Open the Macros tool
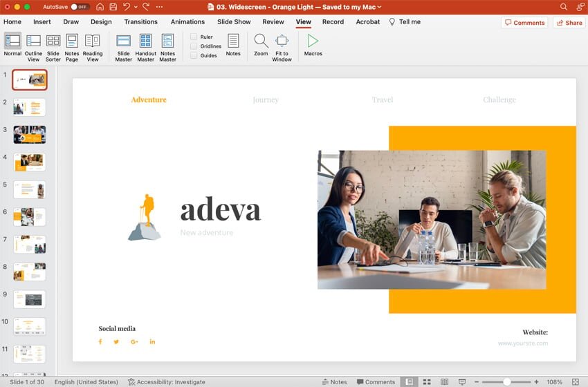This screenshot has width=588, height=387. click(313, 41)
